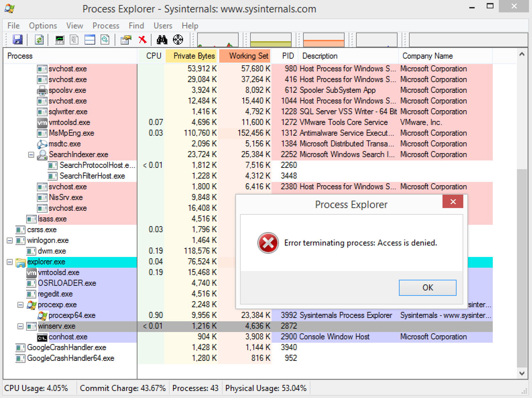
Task: Collapse the winserv.exe tree node
Action: coord(20,326)
